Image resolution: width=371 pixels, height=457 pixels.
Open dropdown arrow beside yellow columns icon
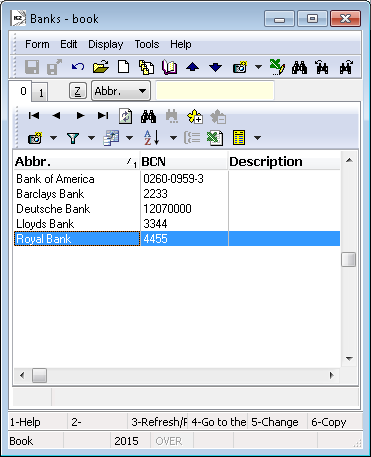click(257, 138)
